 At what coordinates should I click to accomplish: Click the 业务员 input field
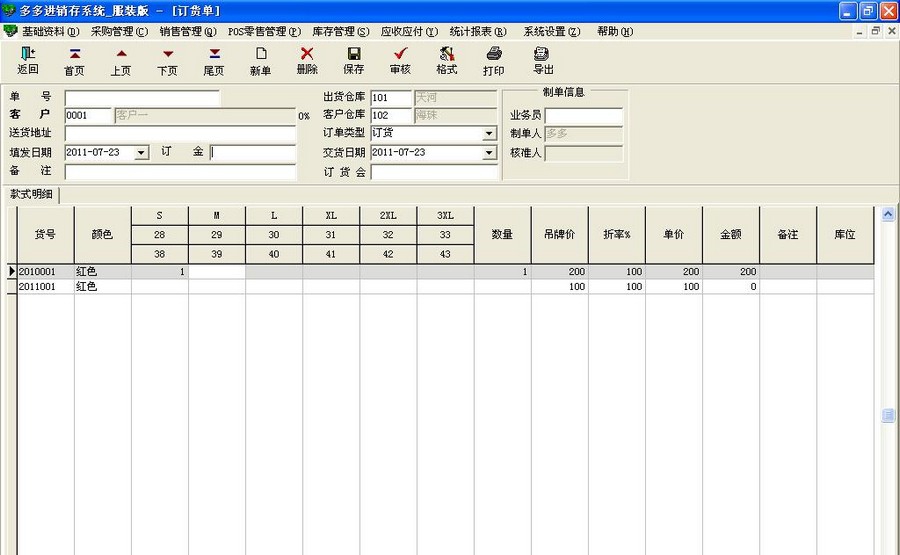click(x=583, y=115)
